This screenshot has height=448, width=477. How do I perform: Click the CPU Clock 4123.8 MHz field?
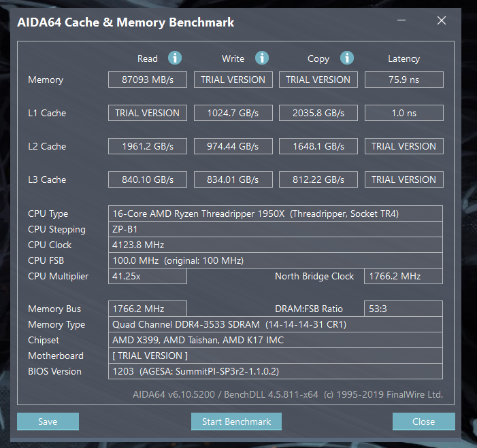pos(276,245)
